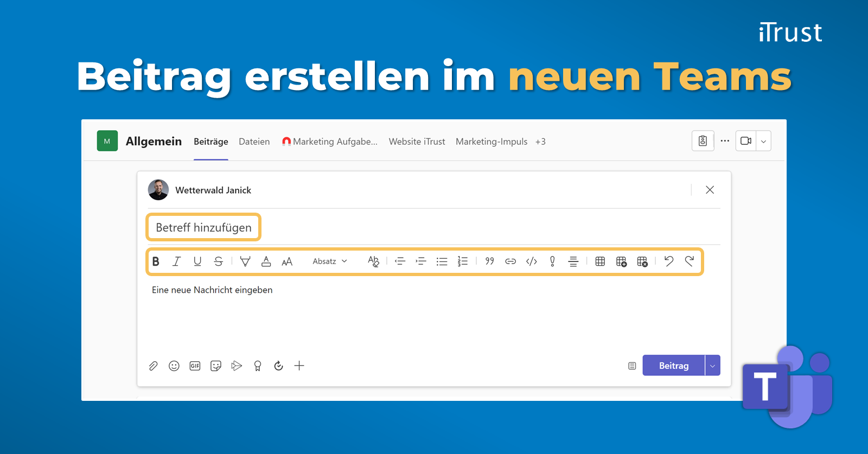Open the Absatz paragraph style dropdown

tap(329, 261)
